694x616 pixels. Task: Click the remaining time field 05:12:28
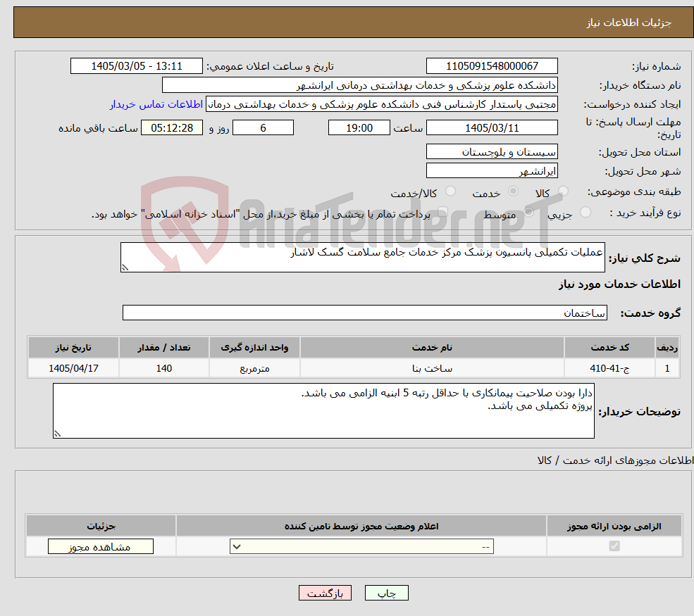[172, 128]
